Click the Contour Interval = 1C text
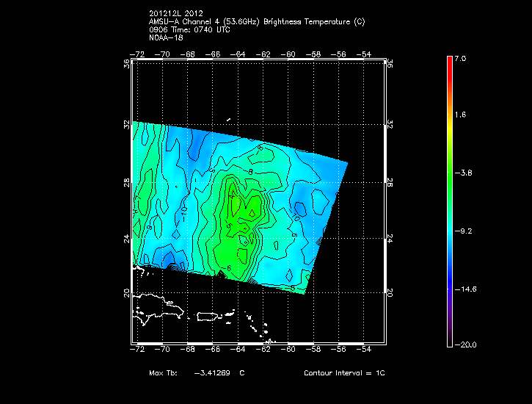This screenshot has width=532, height=404. tap(344, 373)
